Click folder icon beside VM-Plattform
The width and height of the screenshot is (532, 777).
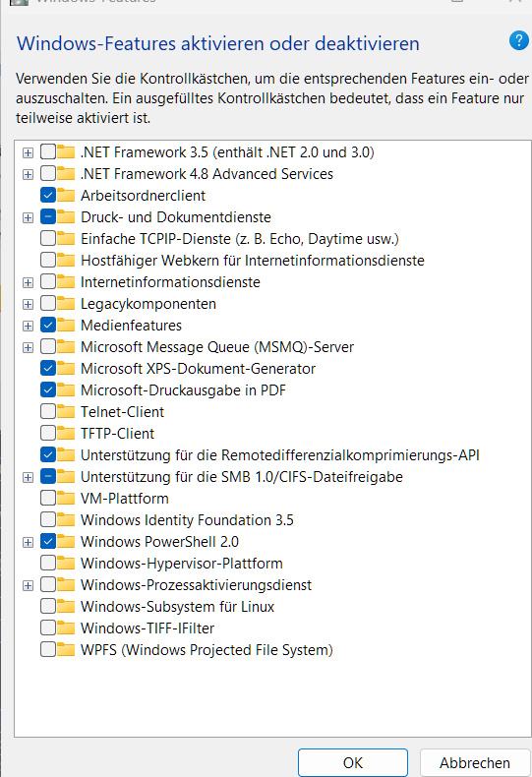(x=66, y=498)
